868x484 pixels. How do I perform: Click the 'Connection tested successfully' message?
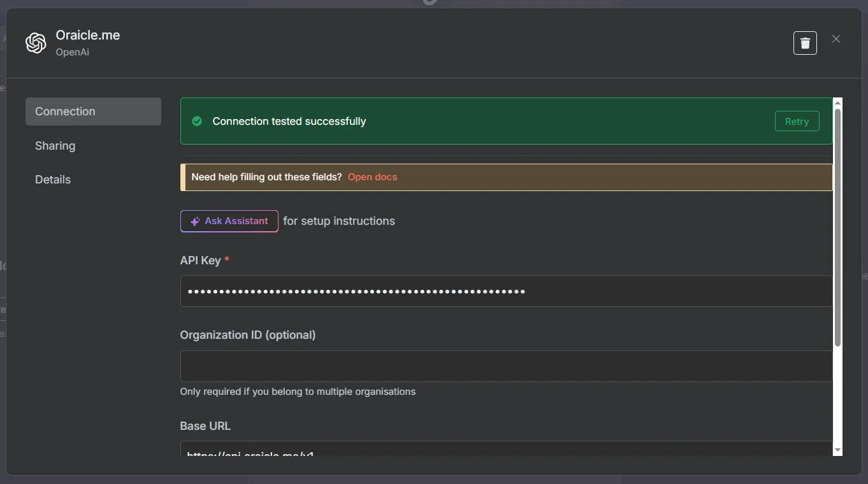coord(289,121)
